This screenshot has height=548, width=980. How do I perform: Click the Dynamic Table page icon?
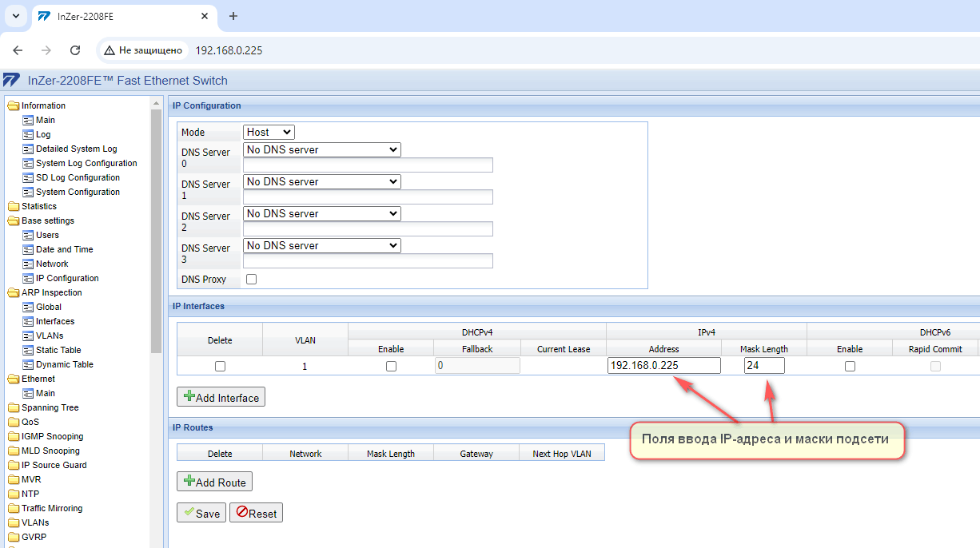pyautogui.click(x=28, y=364)
